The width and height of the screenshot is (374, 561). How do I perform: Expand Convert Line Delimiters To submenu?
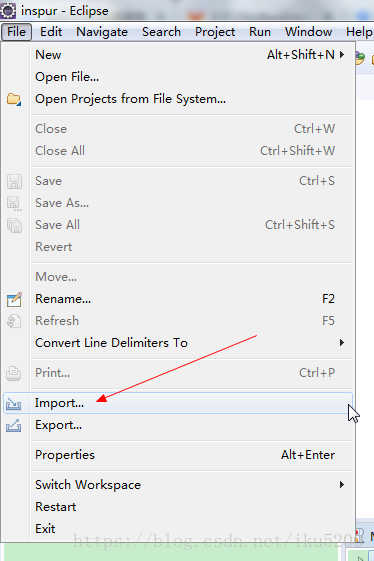(342, 343)
